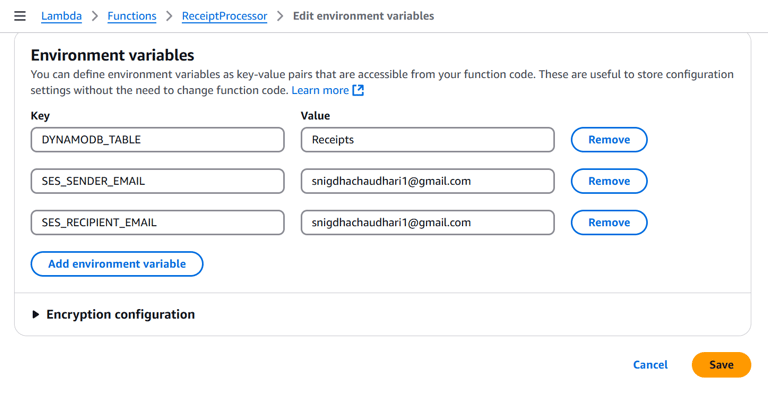
Task: Click the Receipts value field
Action: tap(427, 140)
